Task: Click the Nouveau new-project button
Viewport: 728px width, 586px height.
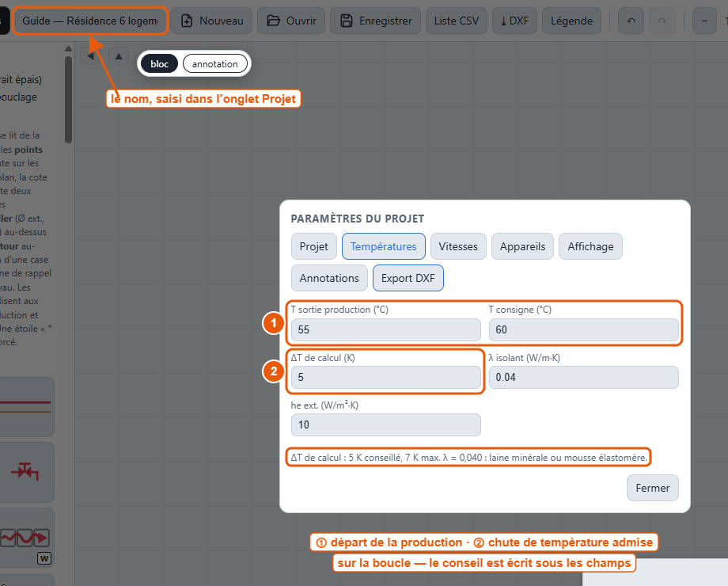Action: 211,21
